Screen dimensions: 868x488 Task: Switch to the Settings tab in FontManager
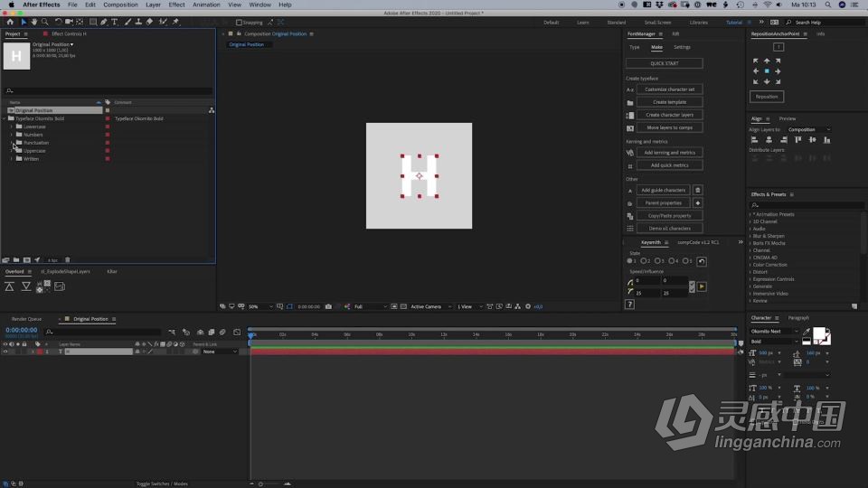tap(682, 48)
